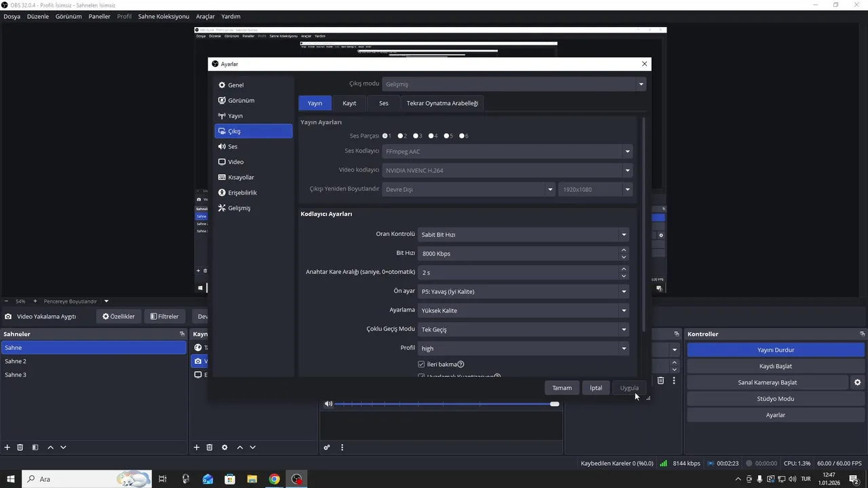Open the Profil high dropdown
Image resolution: width=868 pixels, height=488 pixels.
tap(524, 348)
